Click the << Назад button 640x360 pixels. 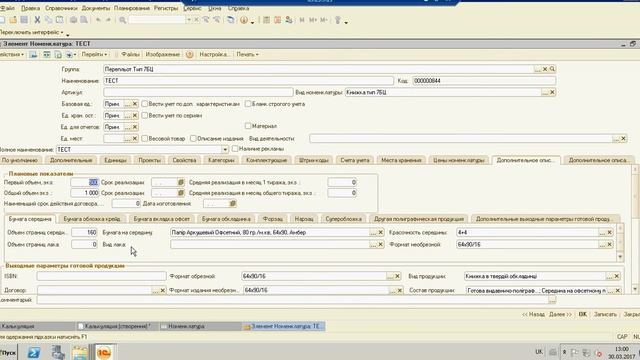(x=533, y=314)
